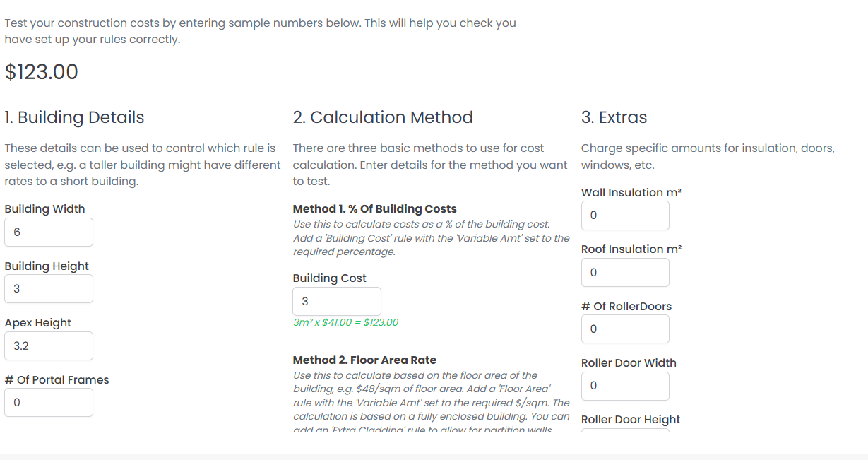Screen dimensions: 868x460
Task: Click the Building Cost label
Action: click(x=330, y=278)
